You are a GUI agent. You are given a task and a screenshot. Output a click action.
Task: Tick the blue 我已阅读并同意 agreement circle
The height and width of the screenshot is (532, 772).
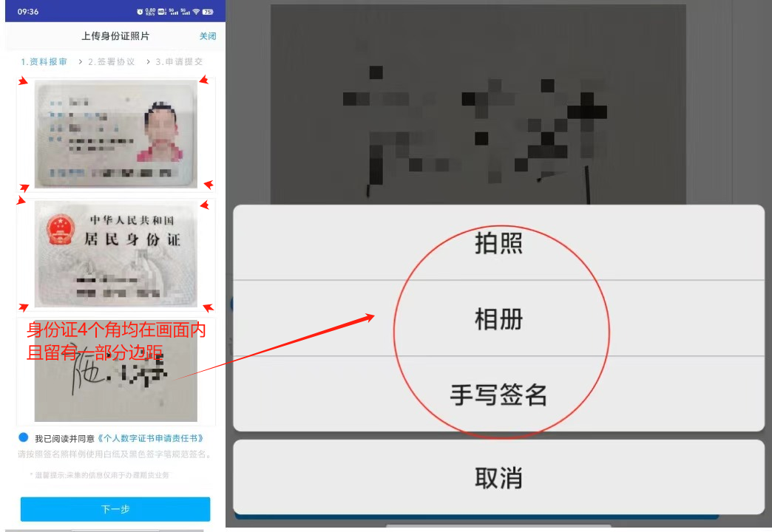24,437
